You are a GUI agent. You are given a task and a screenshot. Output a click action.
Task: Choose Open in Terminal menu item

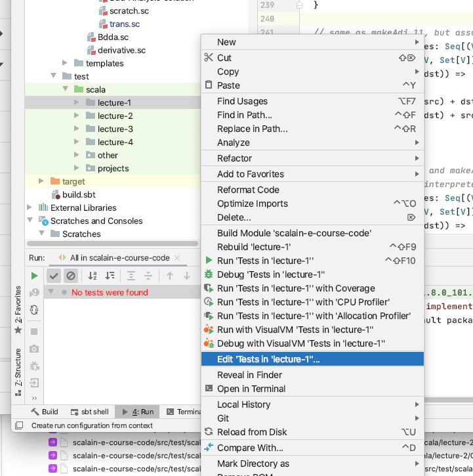[312, 389]
